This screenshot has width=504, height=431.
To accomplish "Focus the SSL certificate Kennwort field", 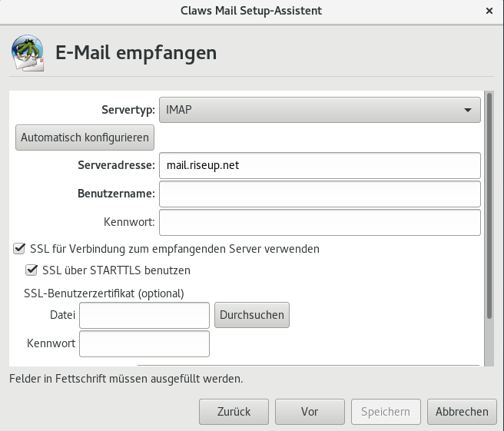I will coord(144,343).
